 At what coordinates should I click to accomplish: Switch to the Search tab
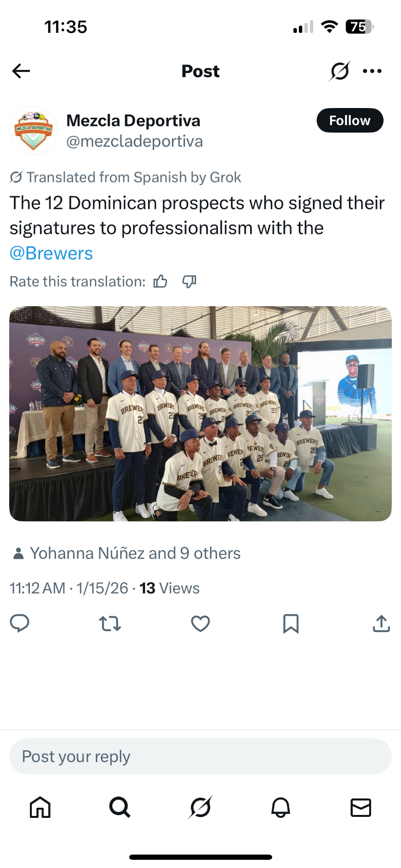(120, 807)
